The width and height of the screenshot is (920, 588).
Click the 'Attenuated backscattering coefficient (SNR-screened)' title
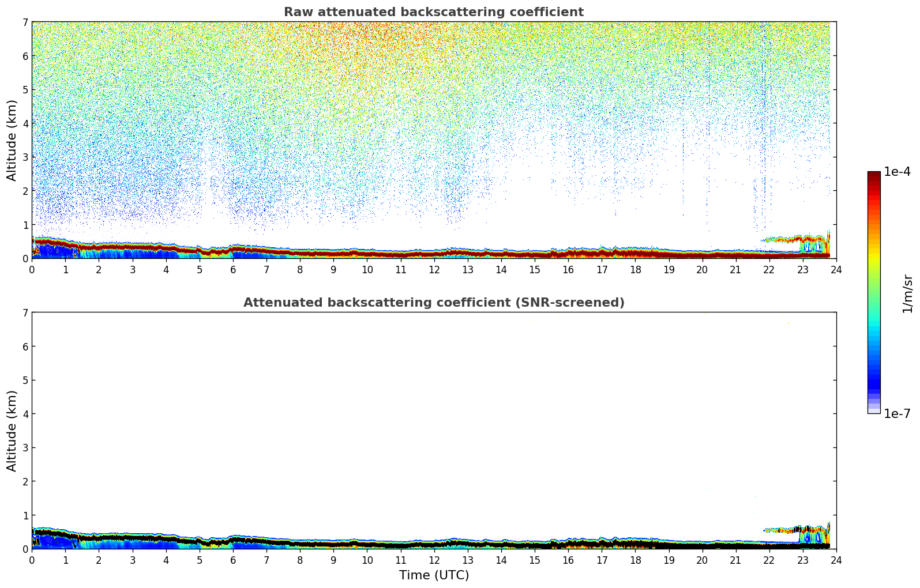coord(433,303)
